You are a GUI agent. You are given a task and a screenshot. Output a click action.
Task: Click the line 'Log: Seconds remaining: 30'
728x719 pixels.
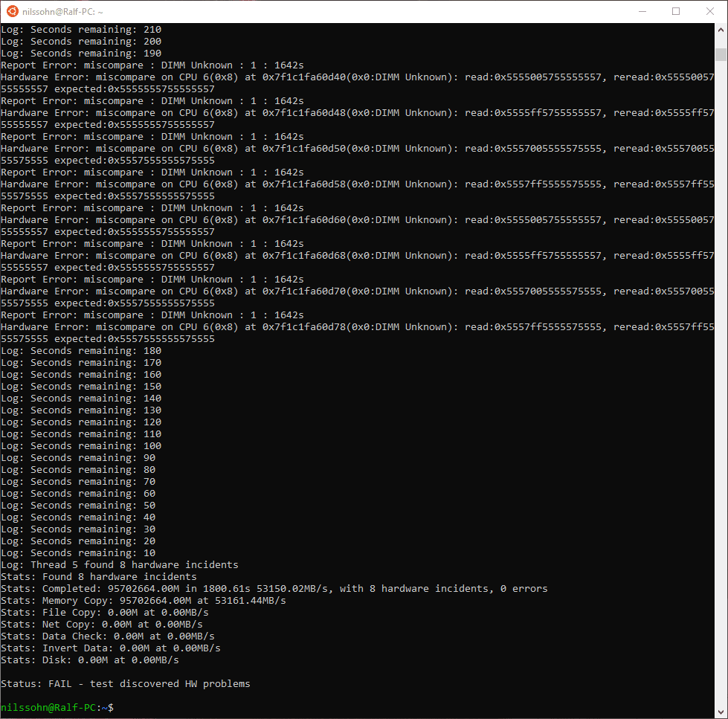pos(78,529)
